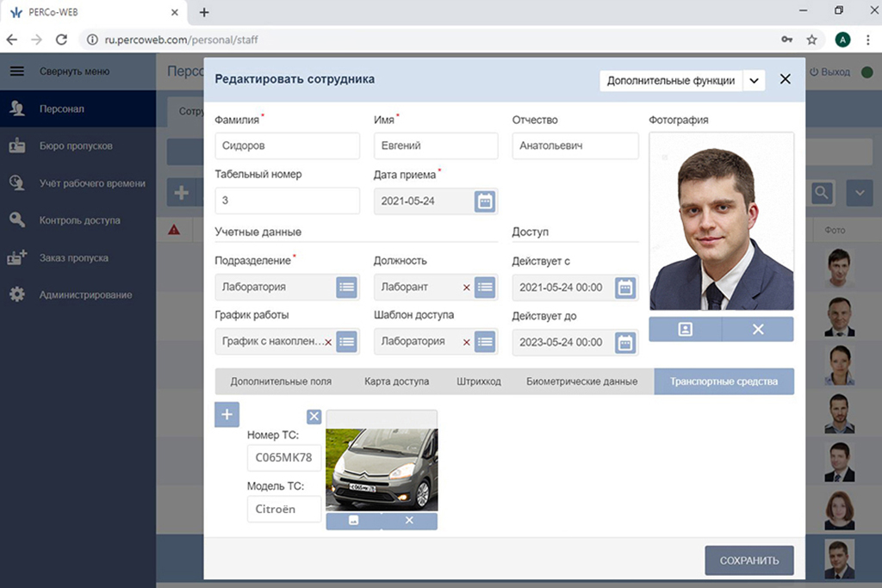
Task: Open График работы selection list
Action: (x=346, y=342)
